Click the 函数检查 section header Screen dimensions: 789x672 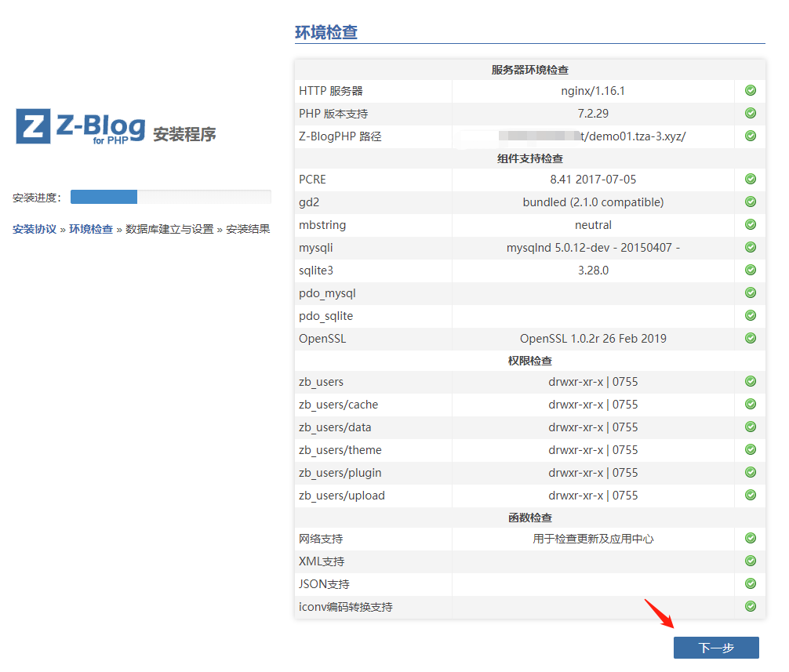(x=530, y=518)
